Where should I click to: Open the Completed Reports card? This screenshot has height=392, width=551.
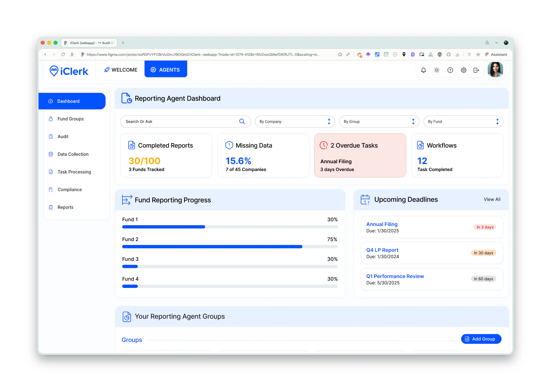[x=166, y=155]
